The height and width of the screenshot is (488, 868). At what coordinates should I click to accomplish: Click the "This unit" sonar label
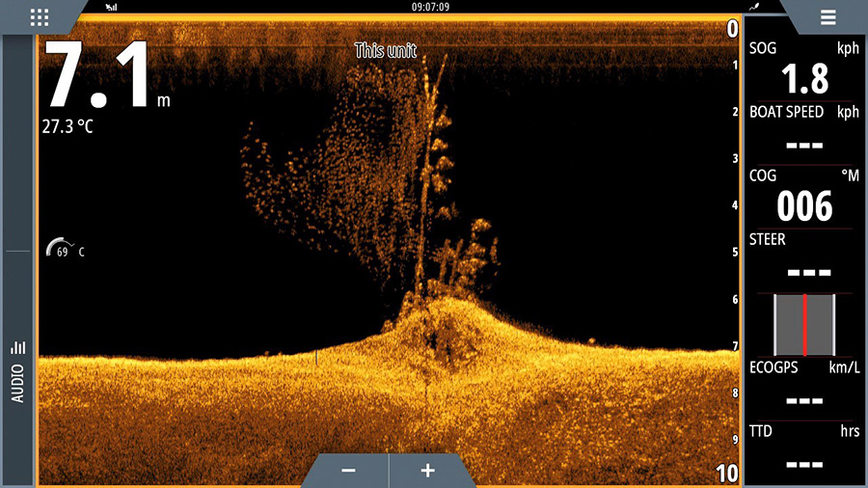click(385, 50)
